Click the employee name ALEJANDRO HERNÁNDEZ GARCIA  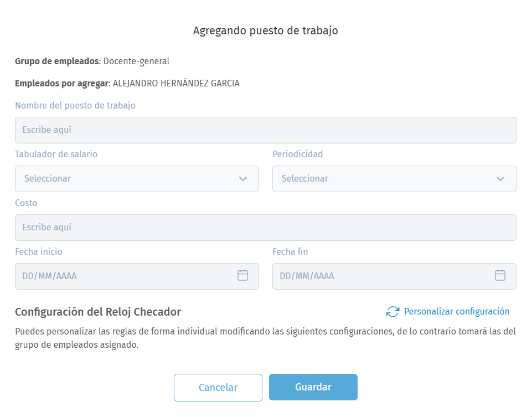pyautogui.click(x=176, y=83)
